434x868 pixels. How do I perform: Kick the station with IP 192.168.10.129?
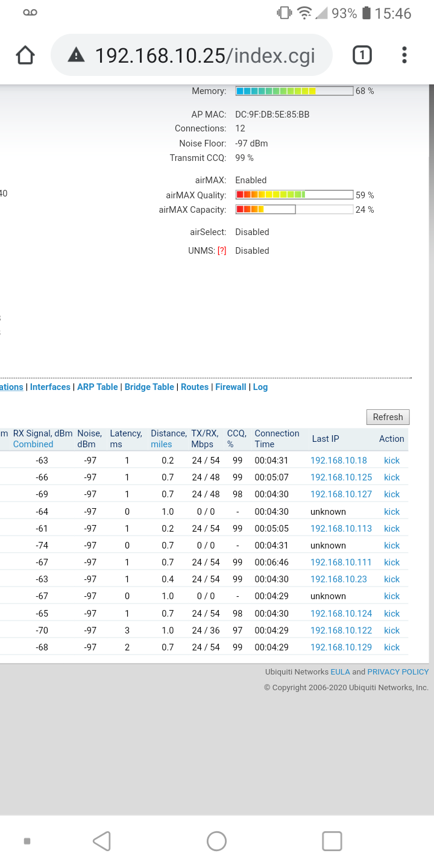392,647
